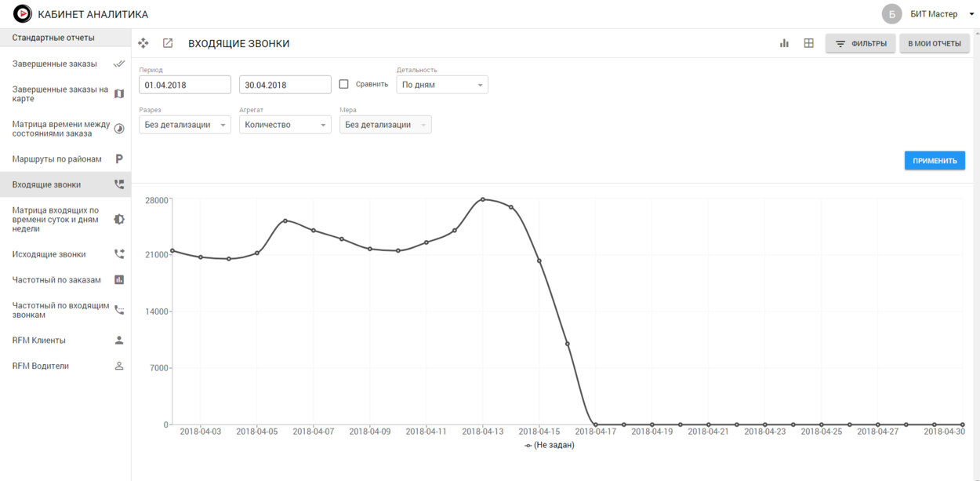Select Маршруты по районам in sidebar

[x=57, y=159]
